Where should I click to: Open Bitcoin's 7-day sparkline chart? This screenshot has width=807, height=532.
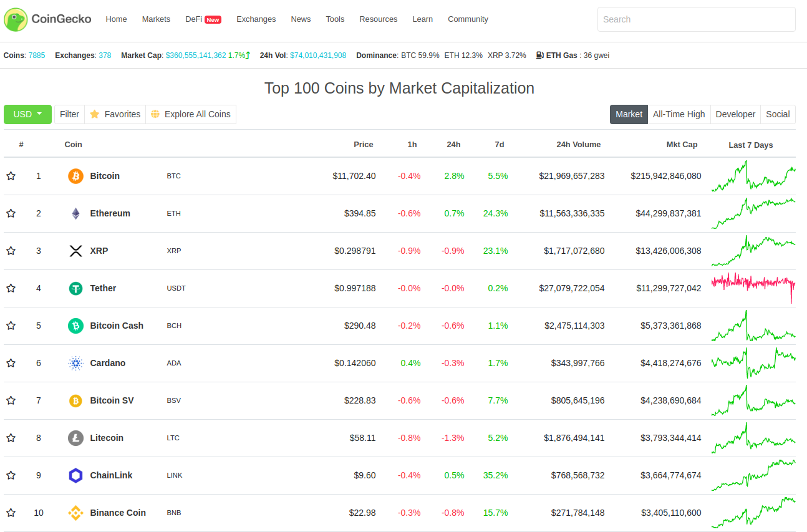753,176
